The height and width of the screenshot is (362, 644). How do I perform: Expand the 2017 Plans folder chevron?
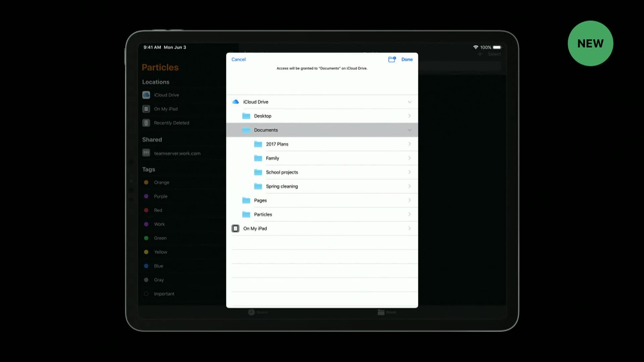(409, 144)
